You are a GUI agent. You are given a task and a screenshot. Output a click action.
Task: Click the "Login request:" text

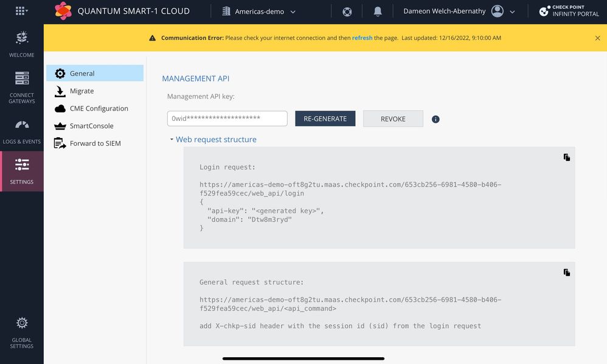[227, 167]
